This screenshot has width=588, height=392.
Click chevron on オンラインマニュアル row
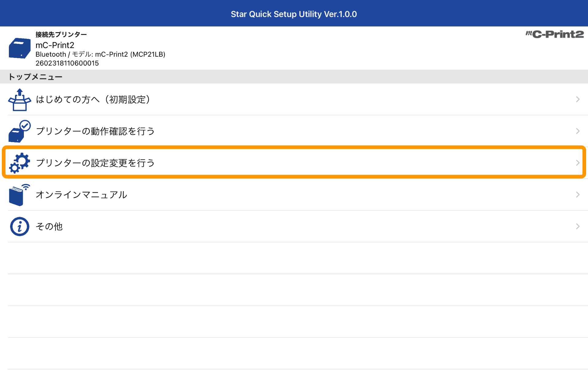pos(578,195)
